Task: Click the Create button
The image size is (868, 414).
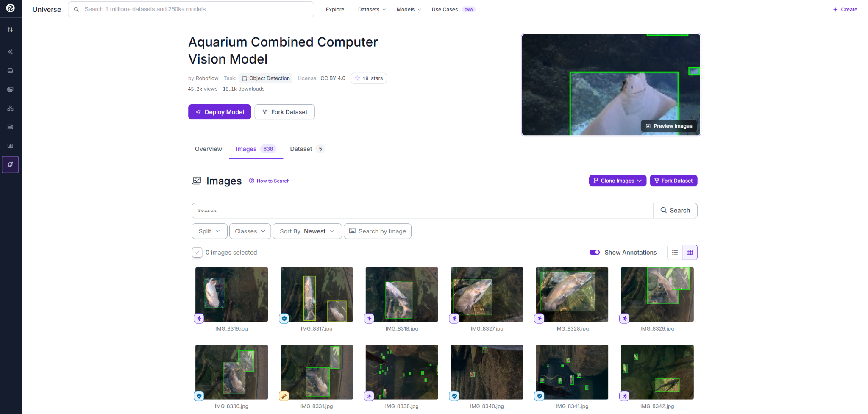Action: 845,9
